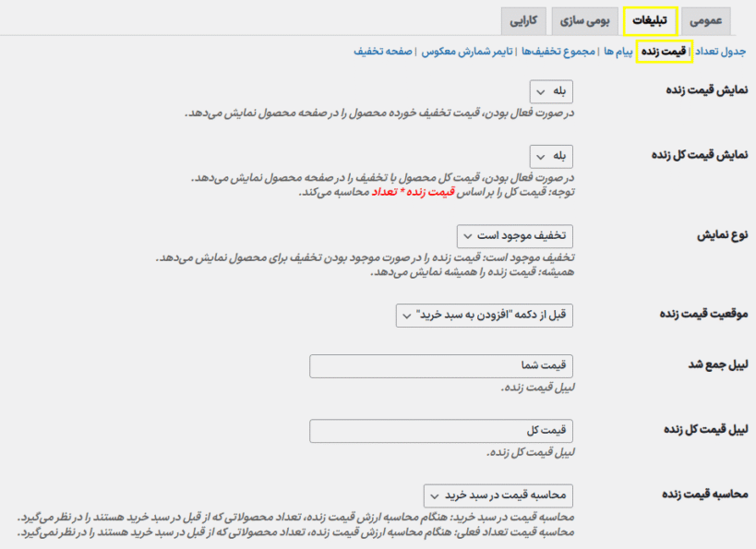The image size is (756, 549).
Task: Click the نوع نمایش setting label
Action: pyautogui.click(x=723, y=235)
